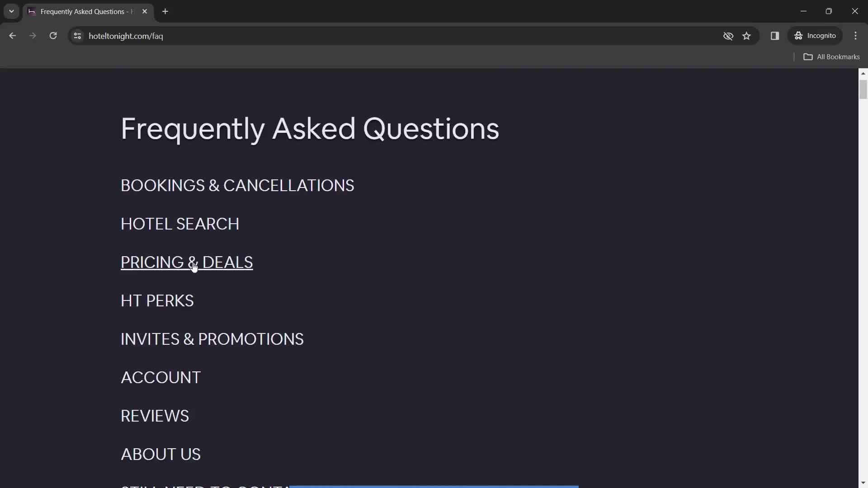Image resolution: width=868 pixels, height=488 pixels.
Task: Click the INVITES & PROMOTIONS menu item
Action: coord(212,338)
